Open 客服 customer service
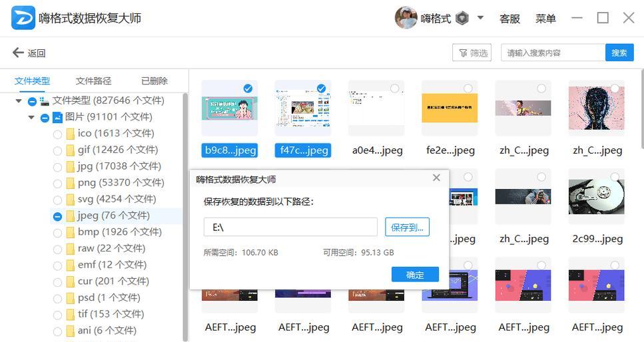The width and height of the screenshot is (644, 342). [x=509, y=19]
